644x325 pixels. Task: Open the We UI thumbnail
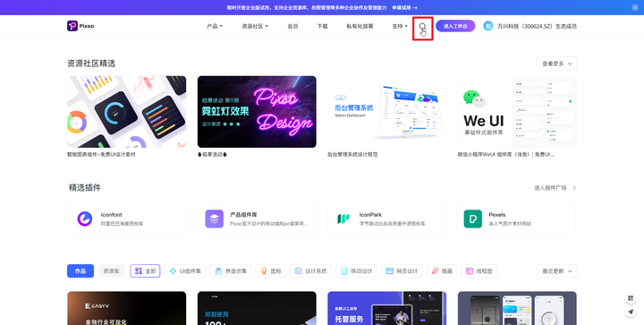(x=517, y=112)
